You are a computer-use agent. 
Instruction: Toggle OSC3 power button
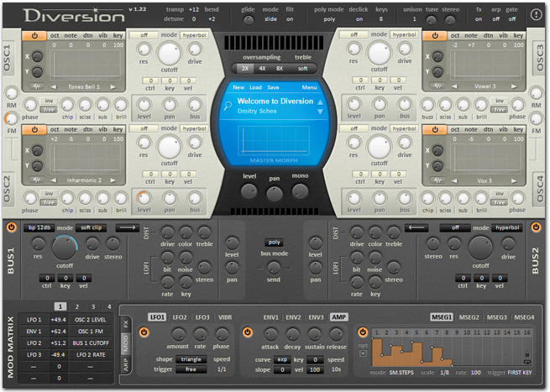pyautogui.click(x=435, y=35)
